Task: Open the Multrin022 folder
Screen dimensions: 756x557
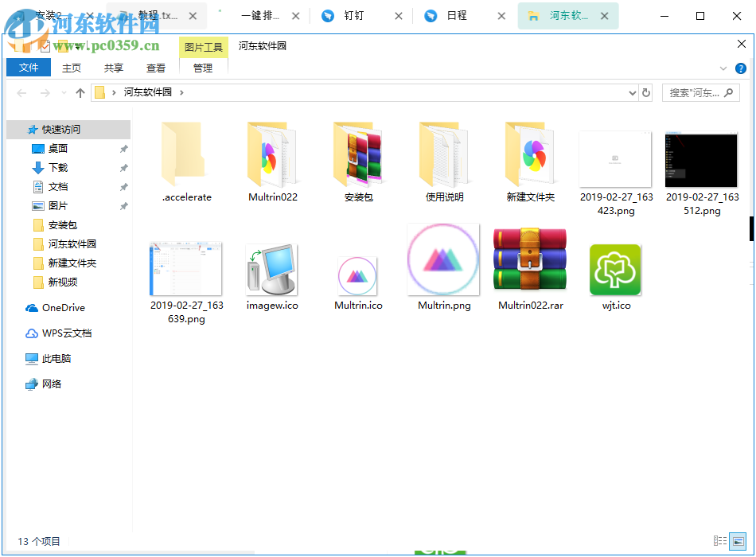Action: pos(271,155)
